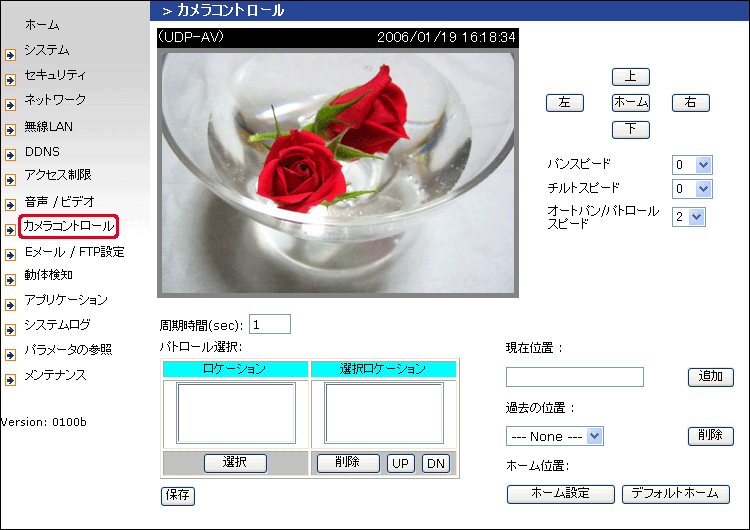The height and width of the screenshot is (530, 750).
Task: View the システムログ page
Action: point(57,325)
